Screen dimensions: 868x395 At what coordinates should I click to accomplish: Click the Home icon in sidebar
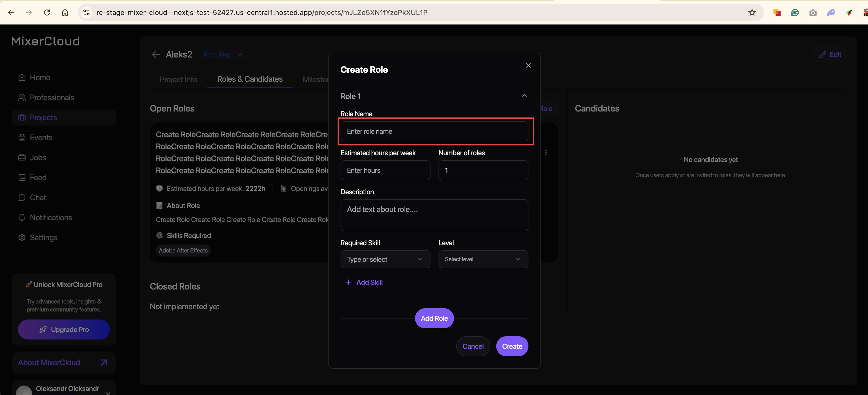[x=22, y=77]
